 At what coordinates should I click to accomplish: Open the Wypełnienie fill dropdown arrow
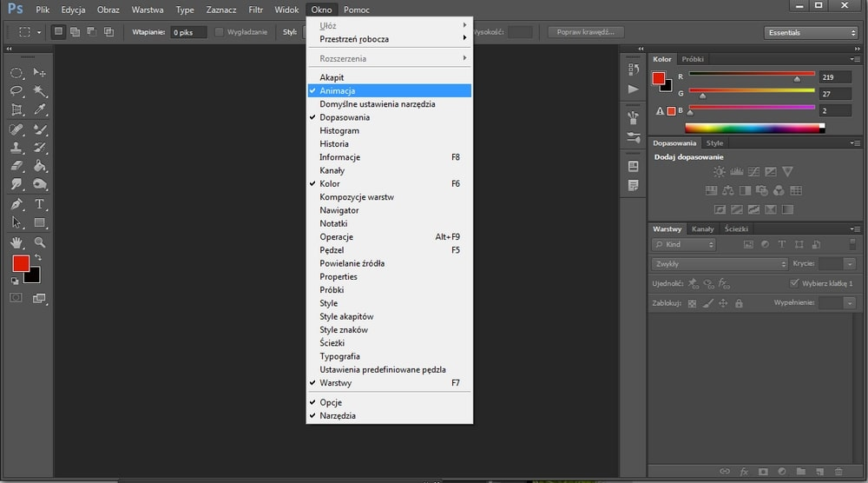coord(850,302)
